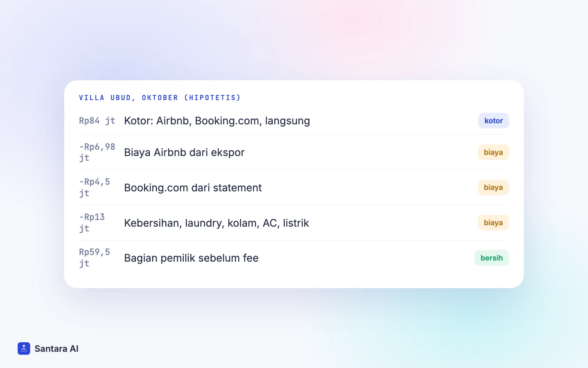Select the 'Booking.com dari statement' row
This screenshot has width=588, height=368.
tap(294, 188)
